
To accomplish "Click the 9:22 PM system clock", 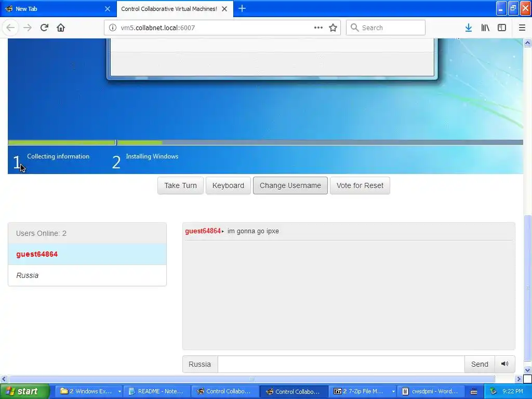I will (x=513, y=391).
